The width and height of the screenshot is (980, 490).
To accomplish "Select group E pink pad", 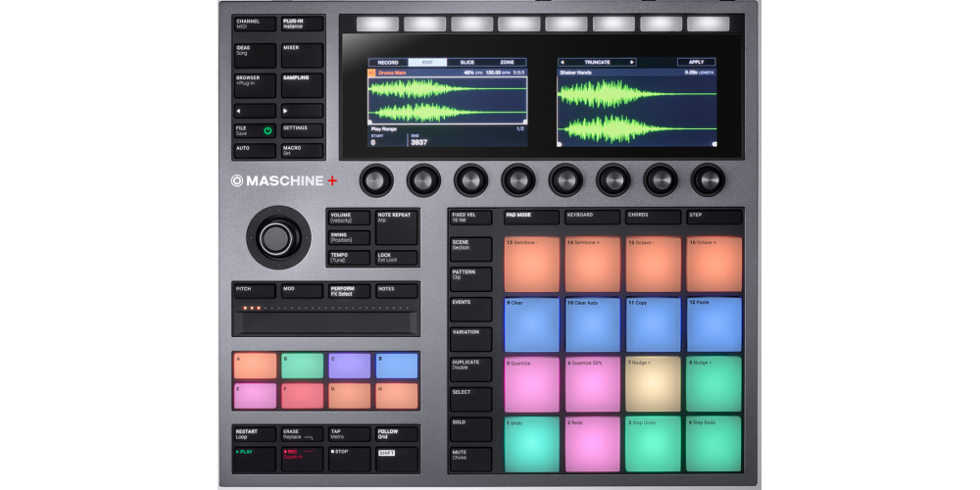I will pyautogui.click(x=255, y=396).
